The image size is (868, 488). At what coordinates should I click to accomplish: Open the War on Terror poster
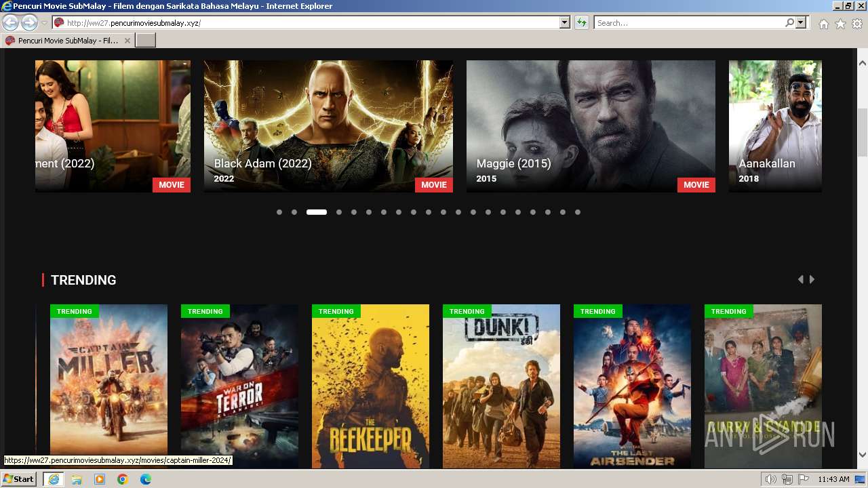tap(239, 386)
